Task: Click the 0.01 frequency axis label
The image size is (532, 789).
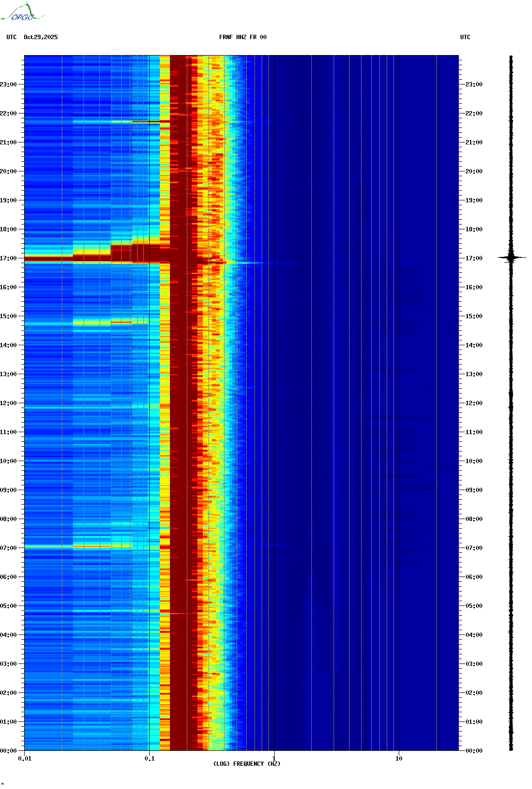Action: (x=25, y=759)
